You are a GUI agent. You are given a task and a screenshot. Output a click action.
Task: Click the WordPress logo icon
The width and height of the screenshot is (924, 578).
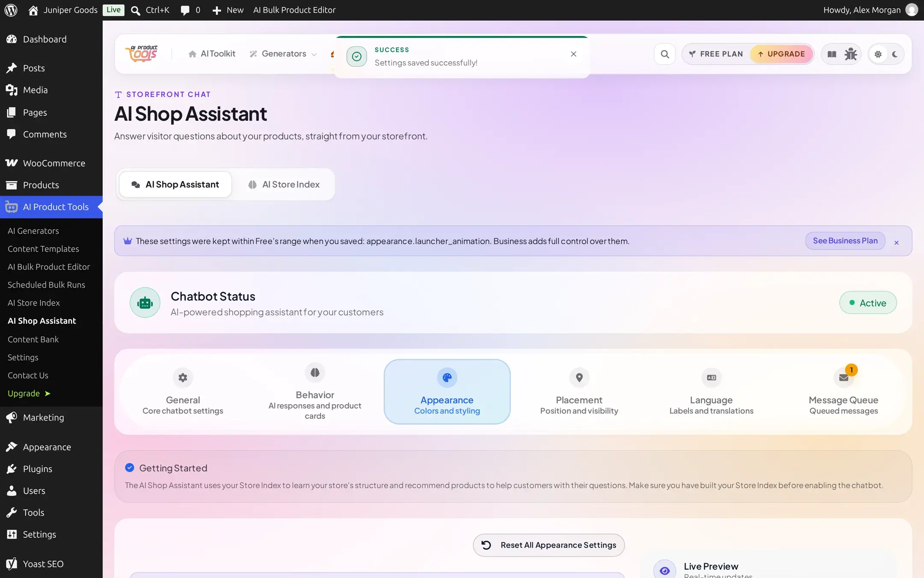[x=11, y=10]
